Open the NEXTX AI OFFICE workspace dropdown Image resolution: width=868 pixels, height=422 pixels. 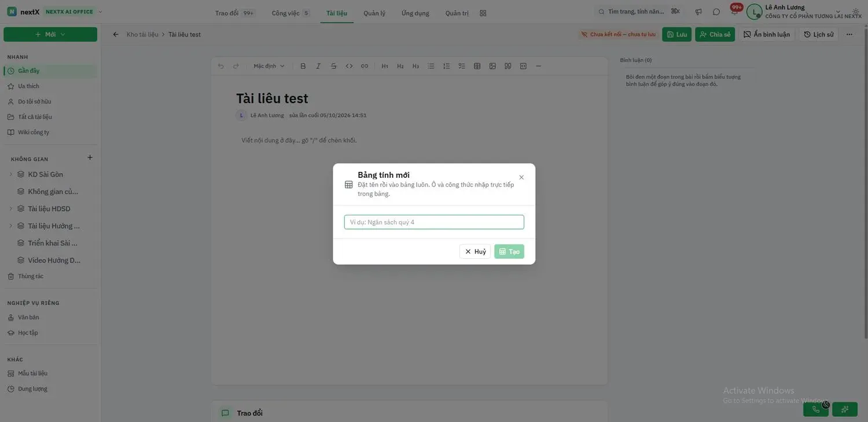74,12
